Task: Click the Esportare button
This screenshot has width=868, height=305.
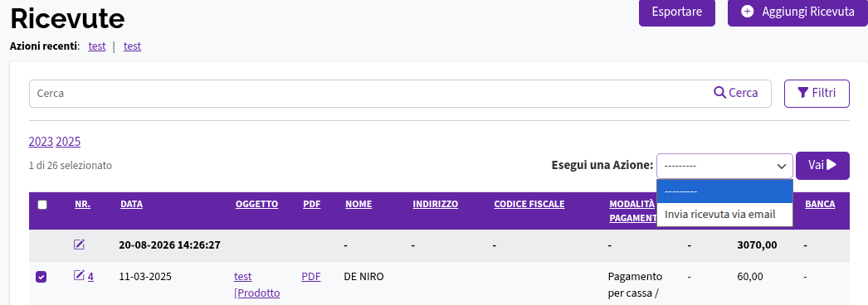Action: tap(676, 12)
